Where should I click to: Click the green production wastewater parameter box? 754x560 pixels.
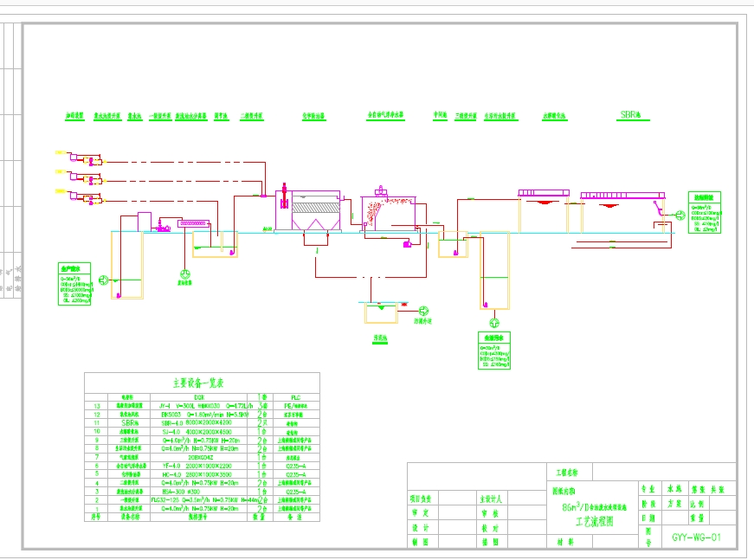point(74,284)
